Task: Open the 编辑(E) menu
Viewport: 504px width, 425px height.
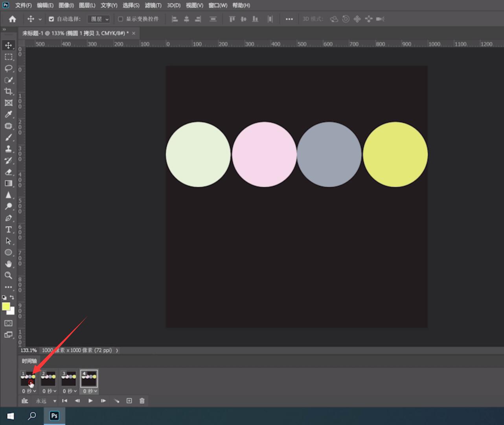Action: 45,6
